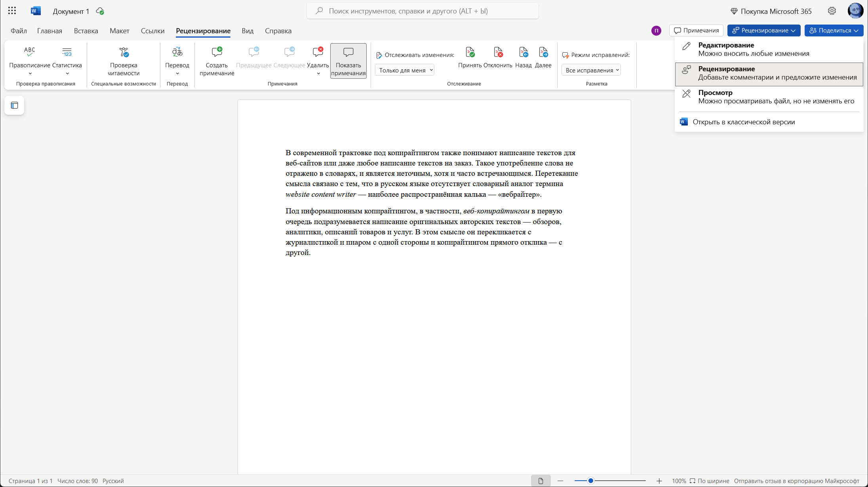Open the Справка tab
The height and width of the screenshot is (487, 868).
[x=278, y=31]
